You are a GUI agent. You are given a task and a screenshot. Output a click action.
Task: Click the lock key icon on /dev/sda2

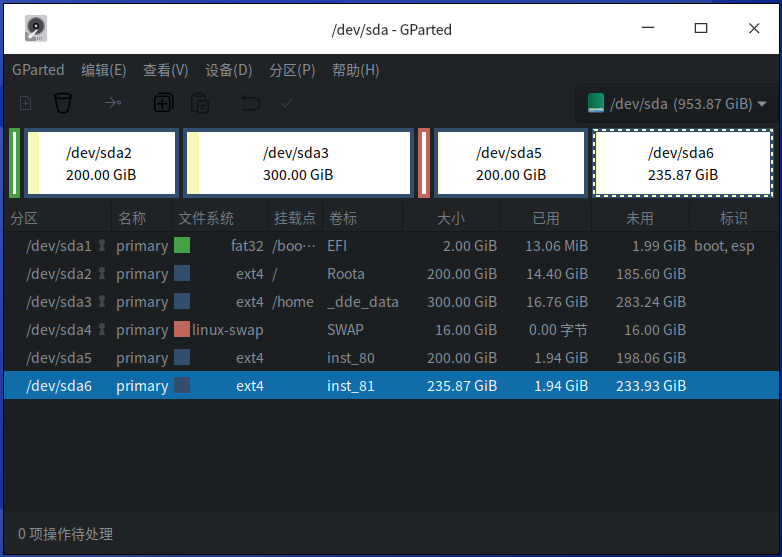102,273
